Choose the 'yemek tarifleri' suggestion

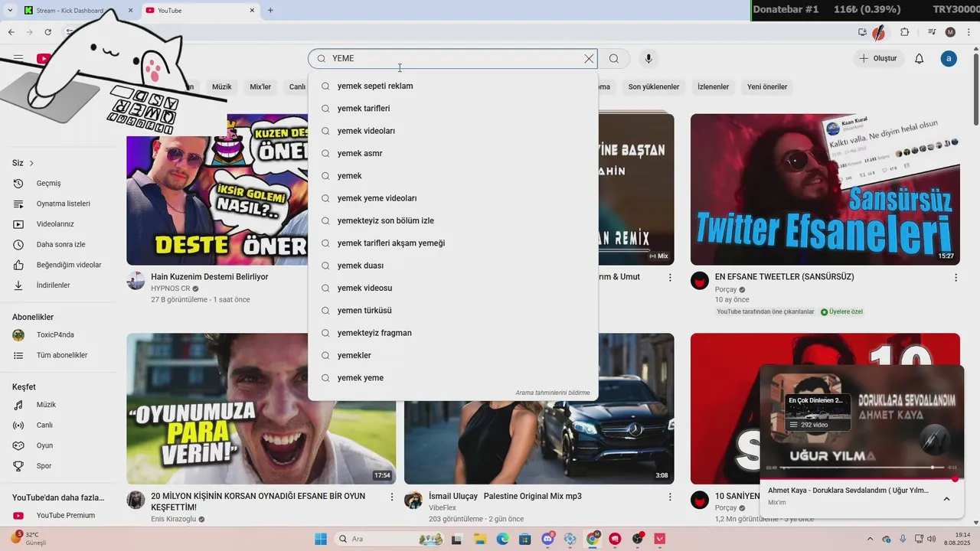tap(453, 109)
